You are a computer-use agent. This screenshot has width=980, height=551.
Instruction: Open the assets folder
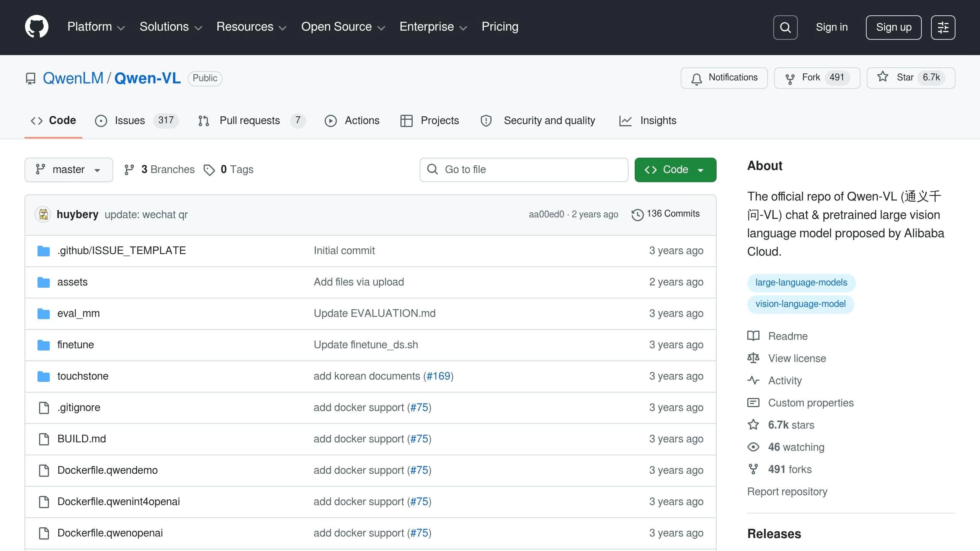72,282
